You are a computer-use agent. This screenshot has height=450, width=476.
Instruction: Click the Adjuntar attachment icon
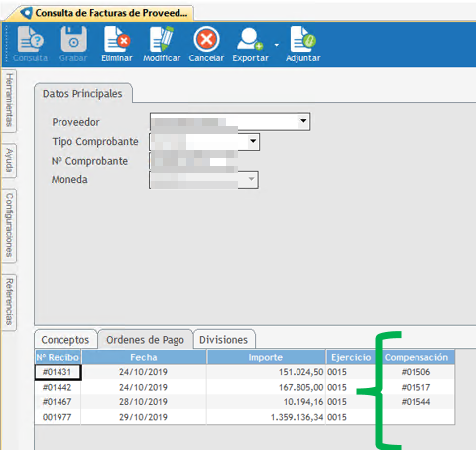point(302,39)
